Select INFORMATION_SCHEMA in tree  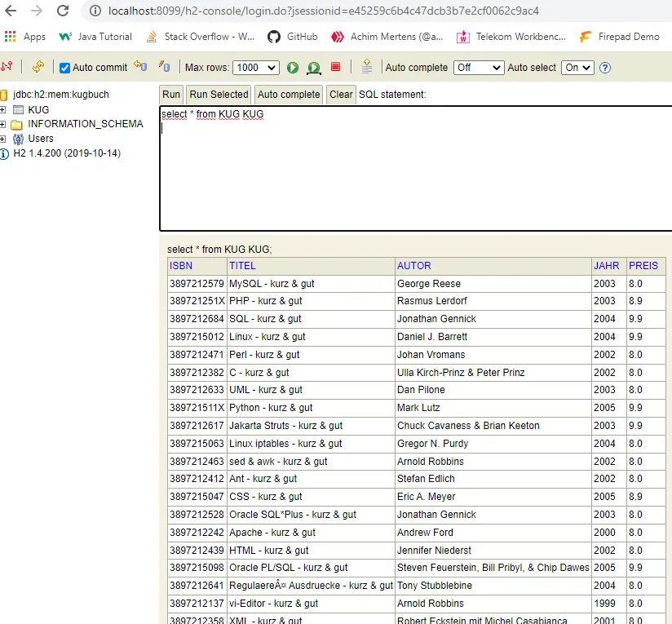coord(86,124)
